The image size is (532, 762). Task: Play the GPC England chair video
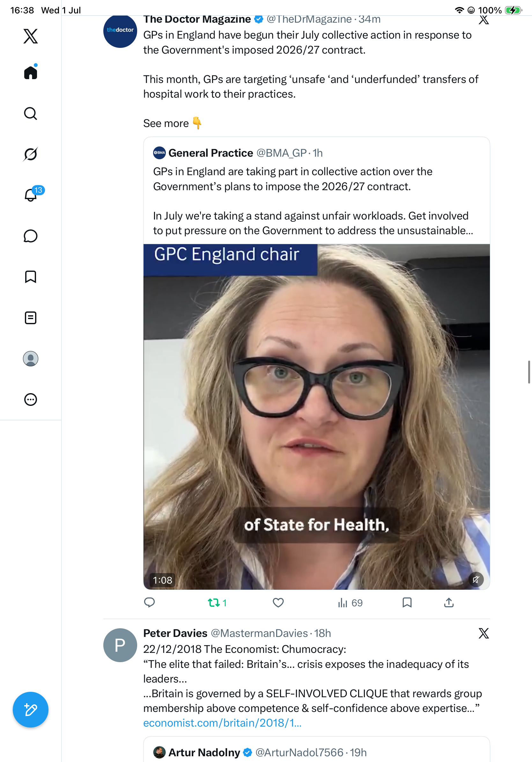click(x=316, y=416)
